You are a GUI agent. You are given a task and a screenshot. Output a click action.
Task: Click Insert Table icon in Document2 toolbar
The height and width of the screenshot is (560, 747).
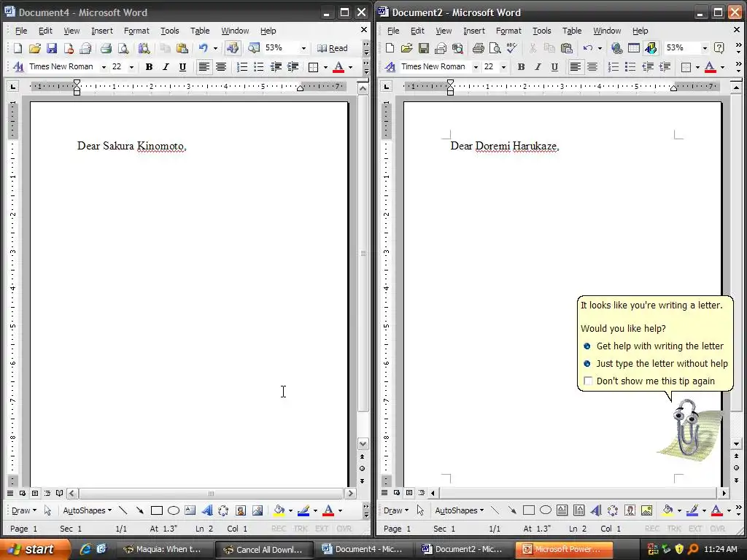pyautogui.click(x=634, y=48)
